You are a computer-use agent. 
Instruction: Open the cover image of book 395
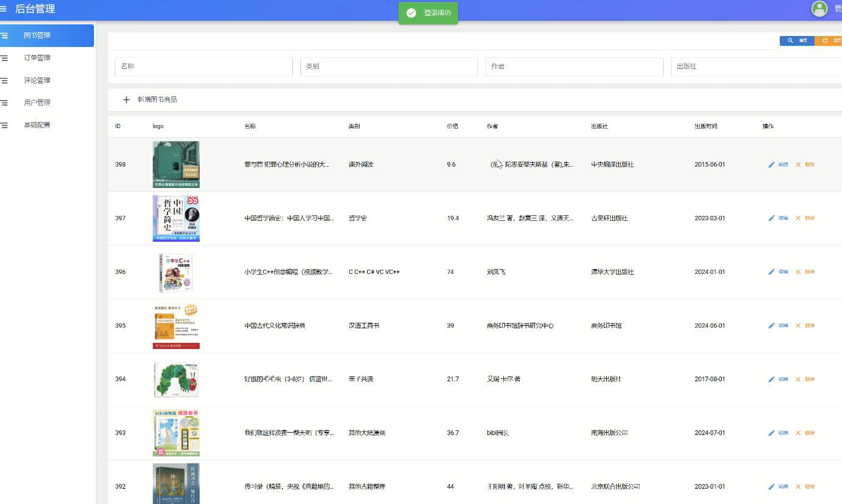(x=176, y=326)
